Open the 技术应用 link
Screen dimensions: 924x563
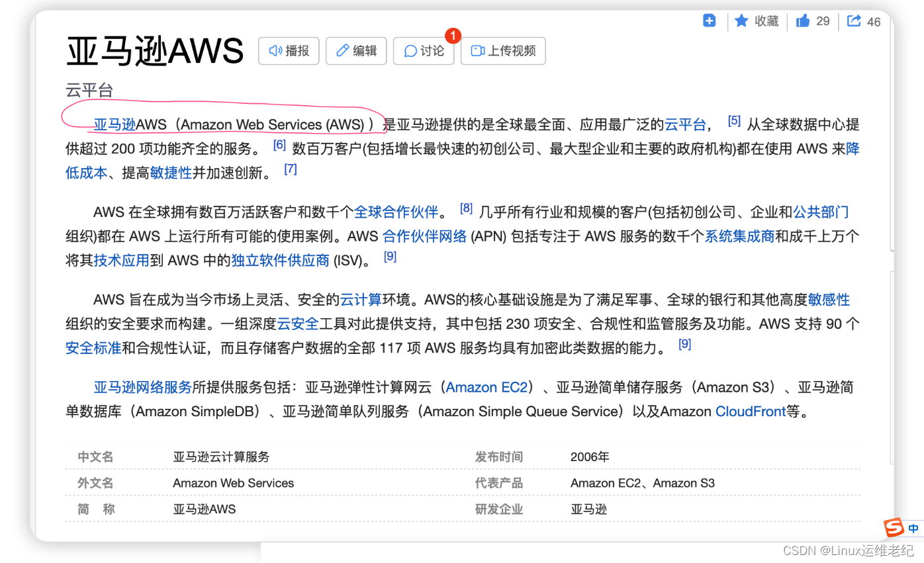121,260
